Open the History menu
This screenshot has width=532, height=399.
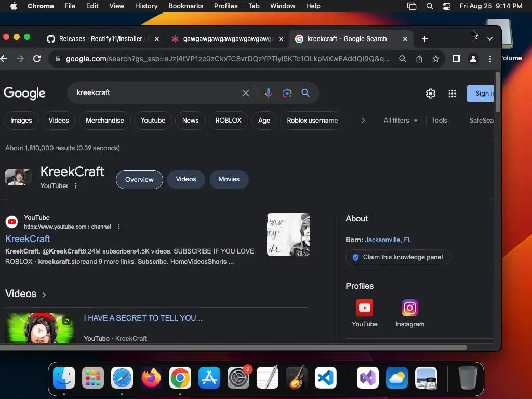point(146,6)
